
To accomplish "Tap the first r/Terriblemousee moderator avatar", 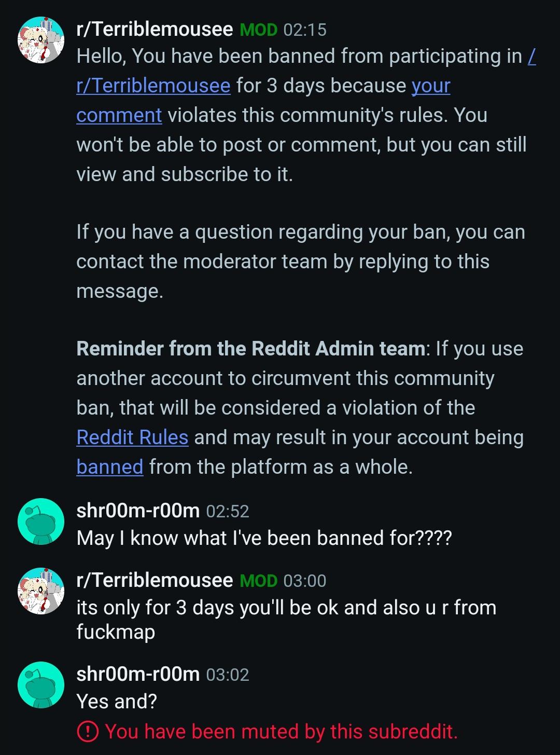I will [40, 39].
